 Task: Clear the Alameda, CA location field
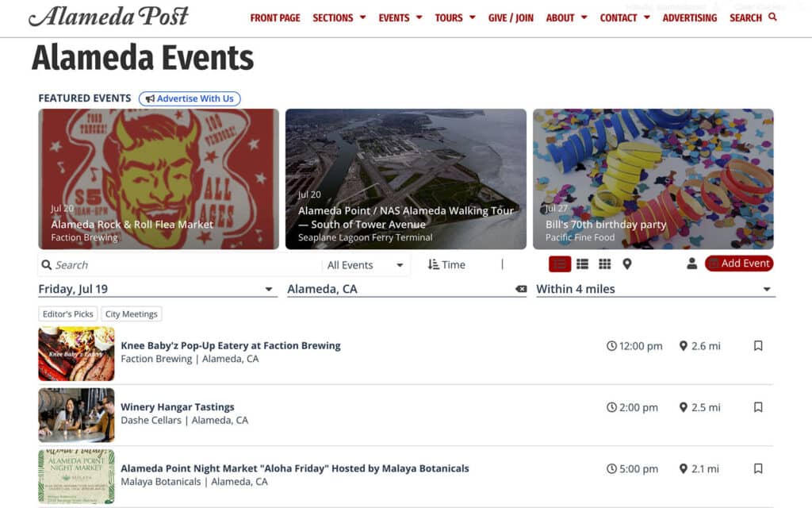pyautogui.click(x=521, y=289)
